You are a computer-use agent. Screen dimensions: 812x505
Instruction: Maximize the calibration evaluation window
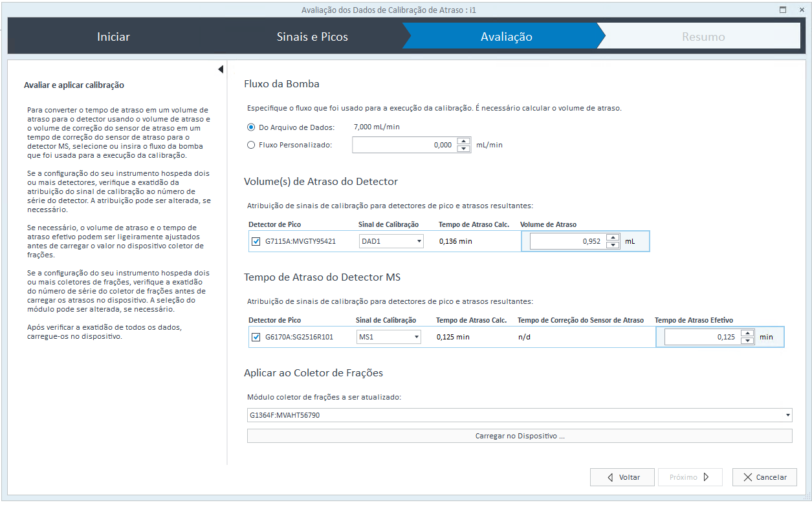[x=783, y=10]
